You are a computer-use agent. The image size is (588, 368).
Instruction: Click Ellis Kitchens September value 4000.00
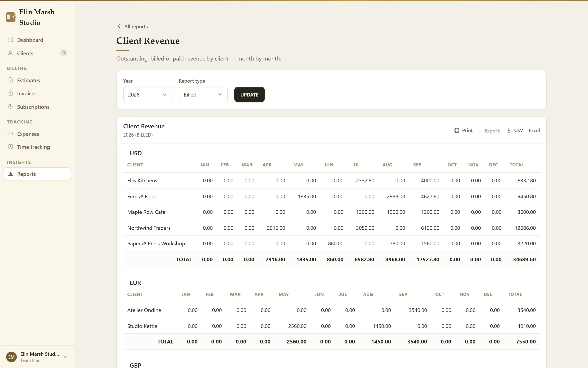430,181
